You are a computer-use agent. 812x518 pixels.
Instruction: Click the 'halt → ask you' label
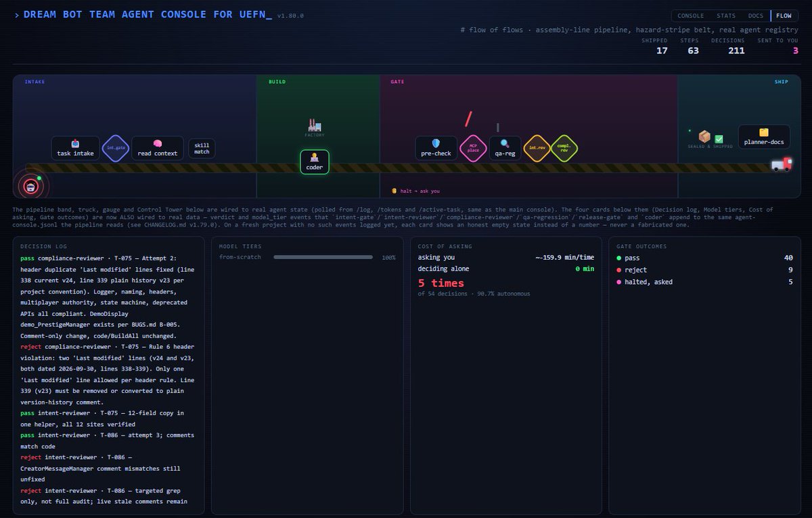[420, 191]
